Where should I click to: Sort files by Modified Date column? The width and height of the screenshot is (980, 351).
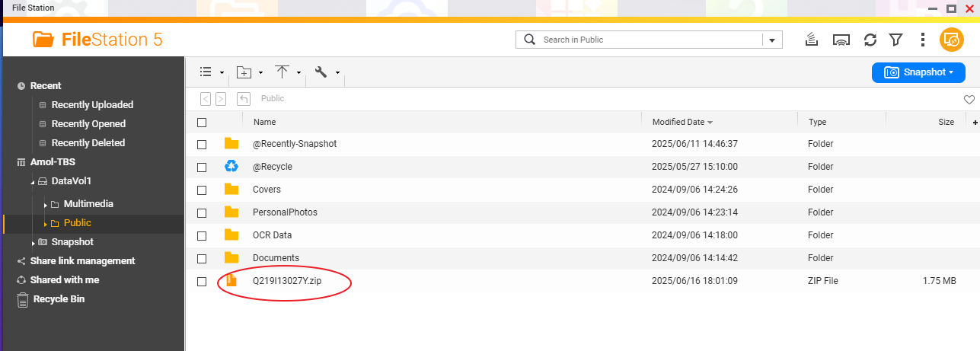point(678,122)
